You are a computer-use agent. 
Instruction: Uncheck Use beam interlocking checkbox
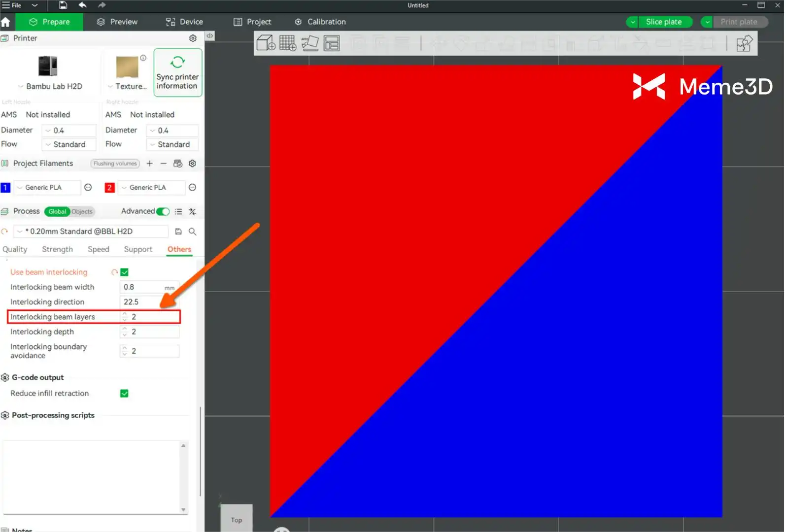(125, 272)
